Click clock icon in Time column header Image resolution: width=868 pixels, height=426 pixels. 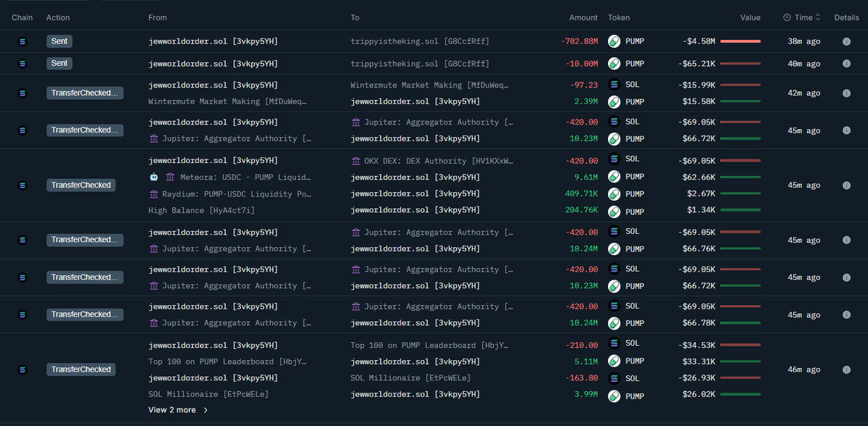pos(787,17)
